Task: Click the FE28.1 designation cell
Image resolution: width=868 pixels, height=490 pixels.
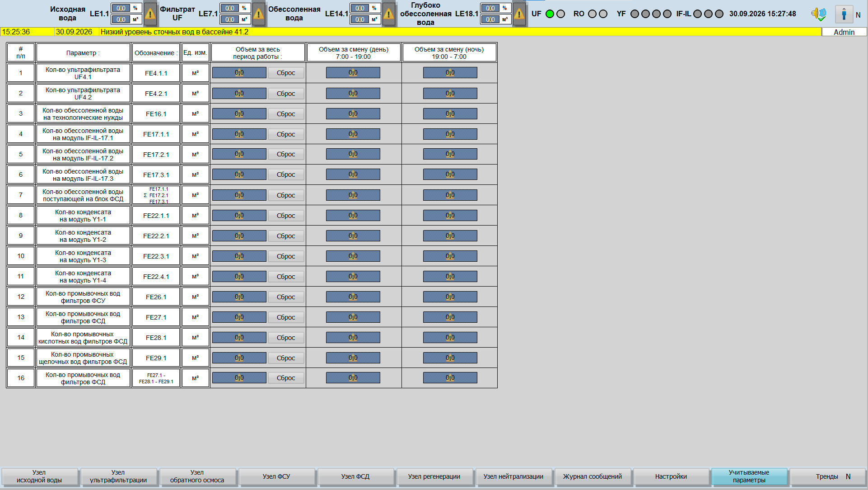Action: tap(156, 338)
